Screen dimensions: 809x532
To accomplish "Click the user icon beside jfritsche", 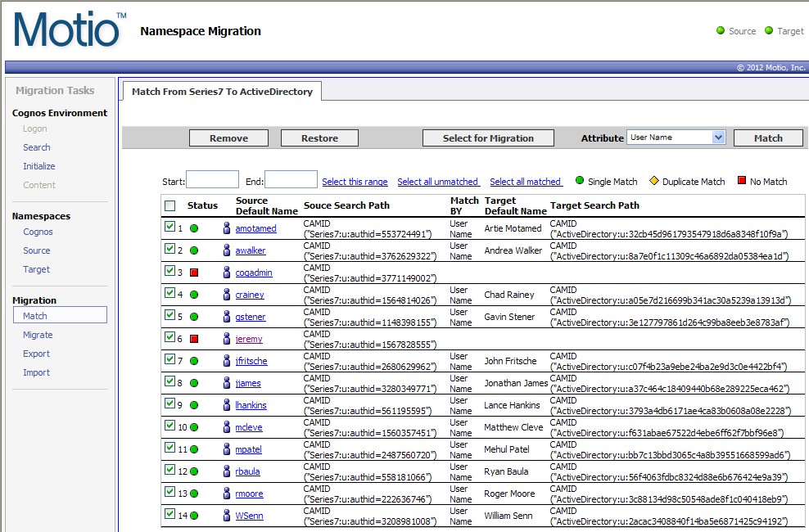I will pyautogui.click(x=227, y=361).
